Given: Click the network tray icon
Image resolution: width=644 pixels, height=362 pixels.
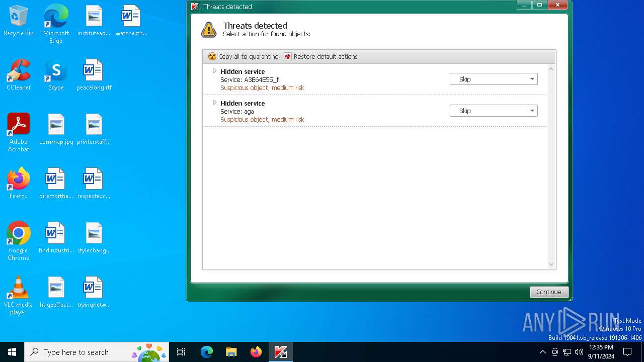Looking at the screenshot, I should [x=567, y=352].
